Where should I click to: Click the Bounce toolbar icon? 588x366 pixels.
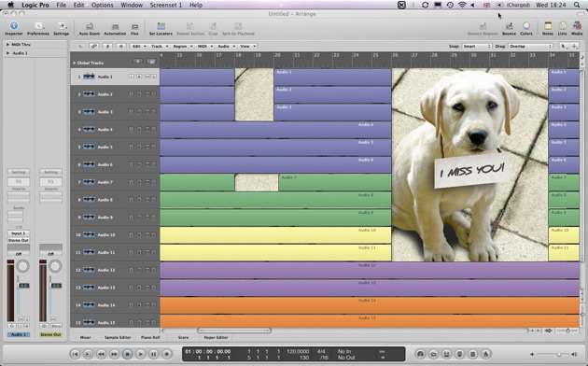click(509, 26)
